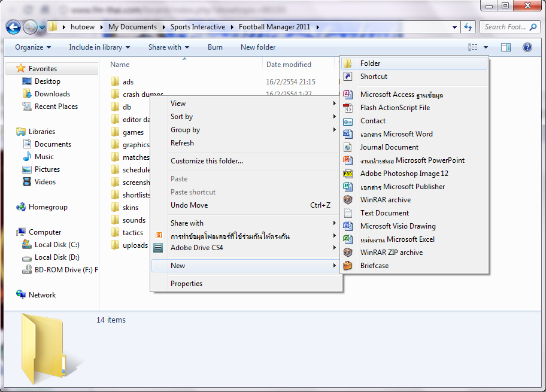This screenshot has height=392, width=546.
Task: Toggle the preview pane icon
Action: pos(506,47)
